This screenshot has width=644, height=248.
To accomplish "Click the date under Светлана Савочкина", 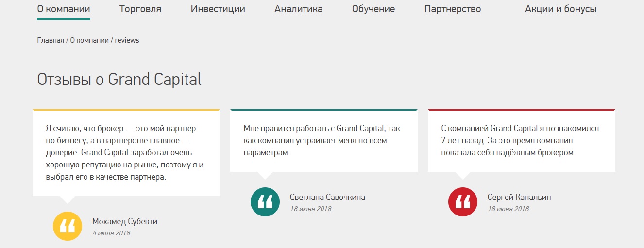I will [311, 209].
